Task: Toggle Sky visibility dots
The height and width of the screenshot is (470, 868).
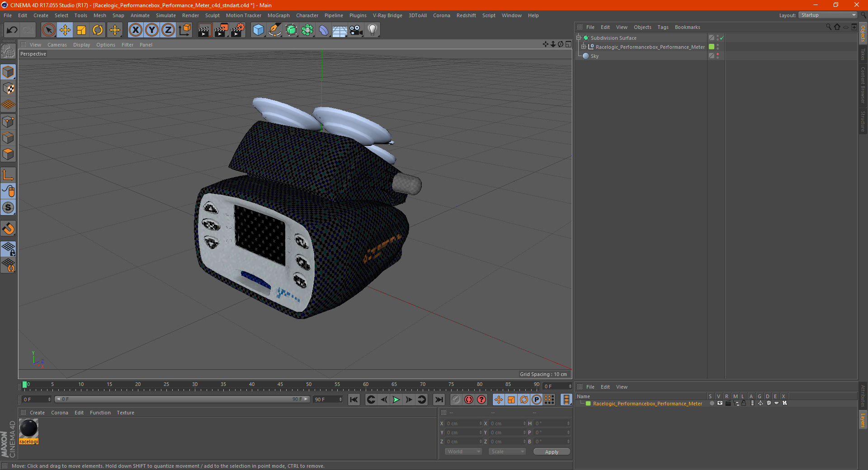Action: click(717, 56)
